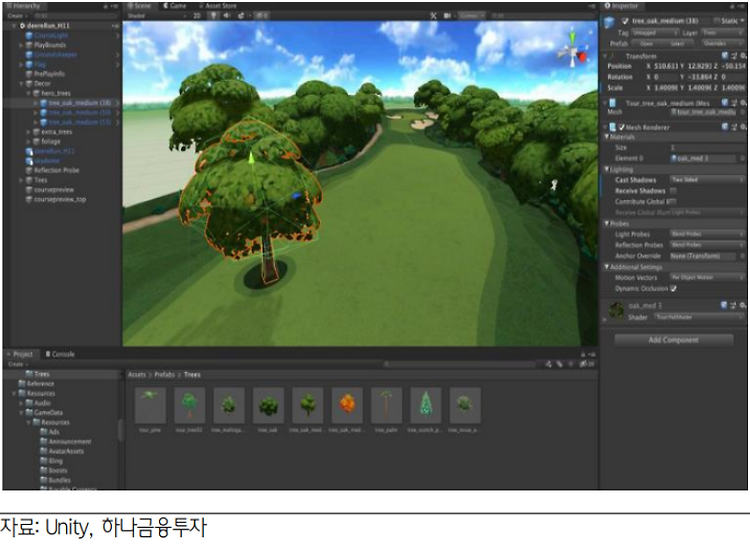
Task: Select the orange tree prefab thumbnail
Action: [x=347, y=406]
